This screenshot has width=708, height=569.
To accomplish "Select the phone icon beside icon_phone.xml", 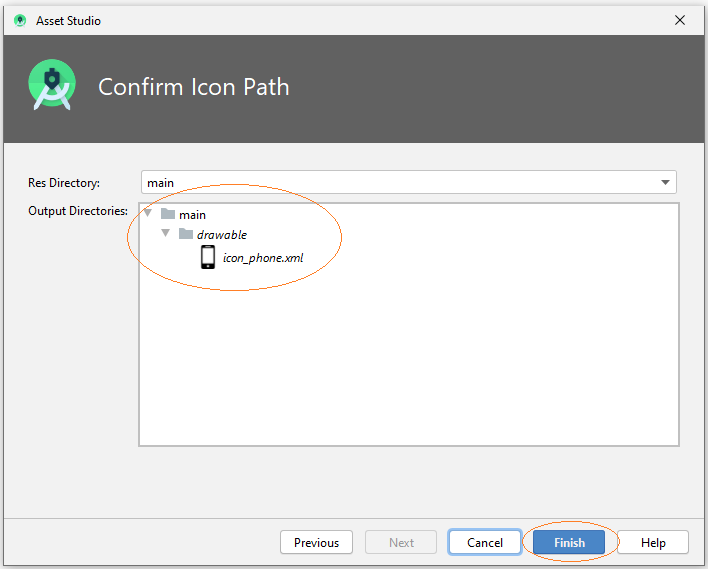I will [208, 257].
